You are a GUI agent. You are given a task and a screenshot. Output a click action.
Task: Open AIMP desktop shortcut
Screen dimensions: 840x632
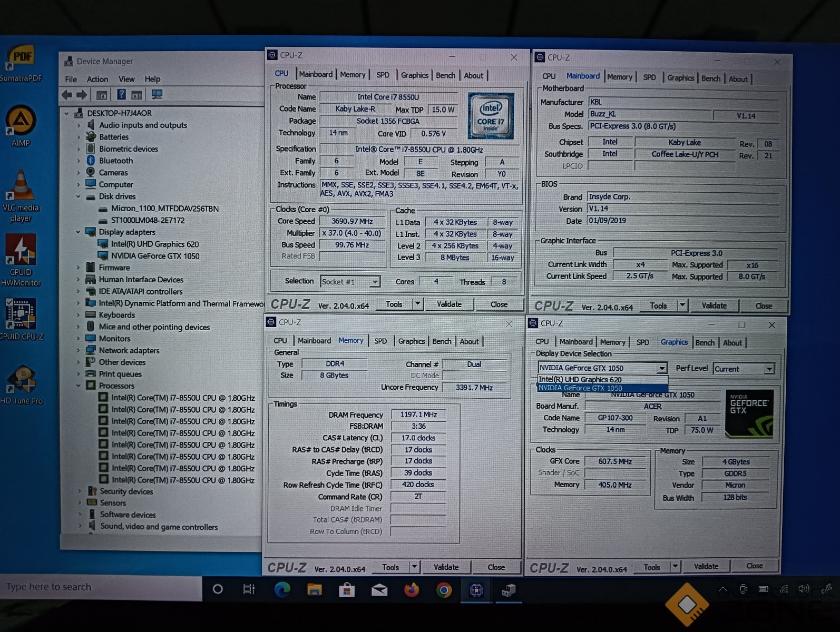20,126
